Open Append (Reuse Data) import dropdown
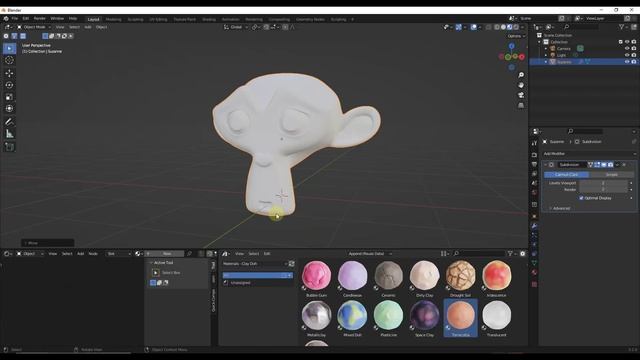 coord(369,253)
